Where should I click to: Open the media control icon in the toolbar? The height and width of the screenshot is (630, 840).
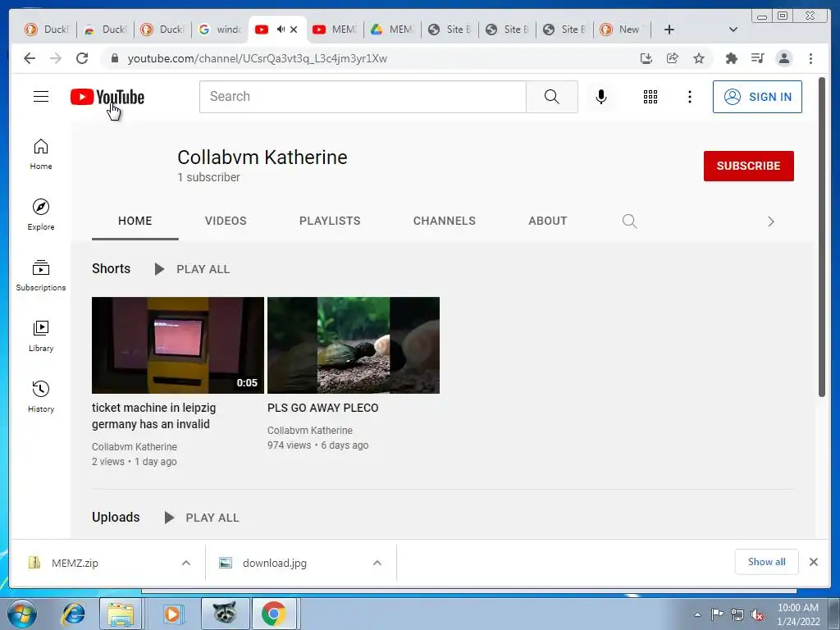click(x=757, y=58)
